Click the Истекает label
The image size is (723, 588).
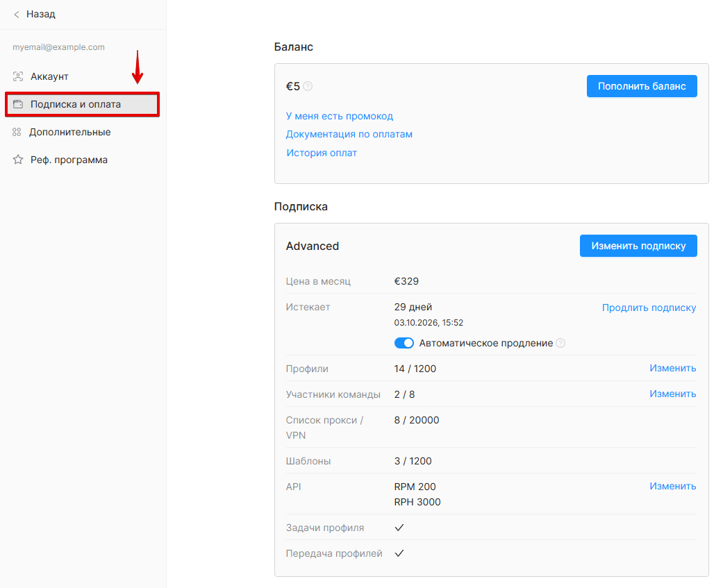(308, 307)
